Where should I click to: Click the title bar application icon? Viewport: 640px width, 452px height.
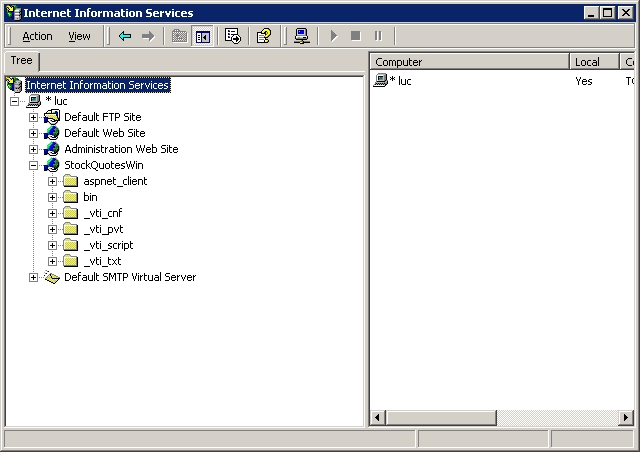tap(14, 13)
